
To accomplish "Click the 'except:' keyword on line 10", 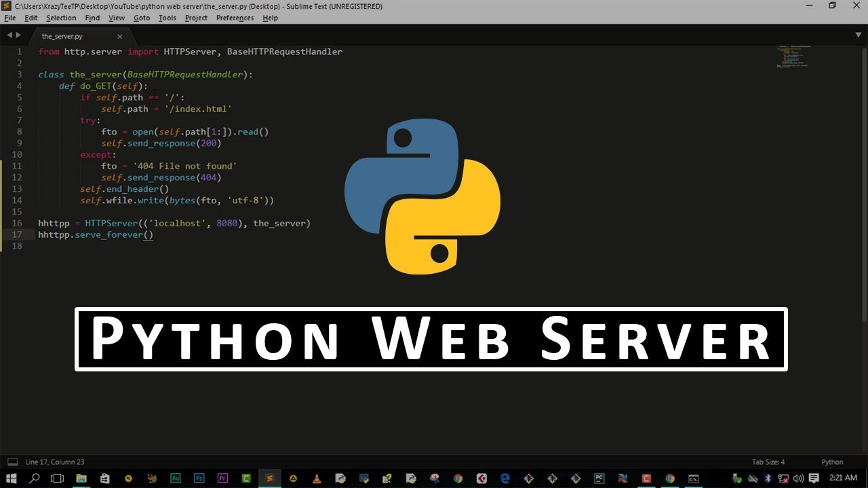I will (x=98, y=155).
